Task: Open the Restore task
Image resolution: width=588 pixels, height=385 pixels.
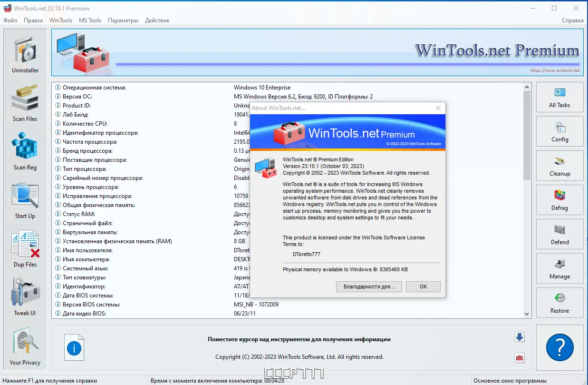Action: tap(559, 303)
